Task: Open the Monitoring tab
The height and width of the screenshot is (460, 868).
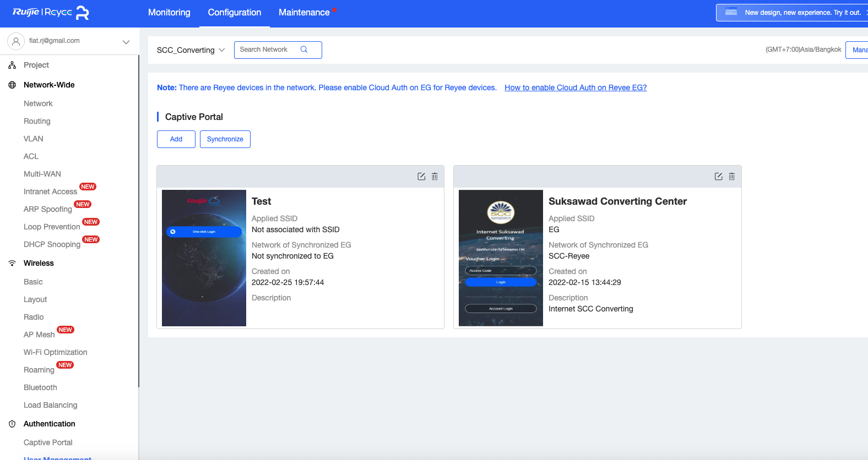Action: (x=169, y=13)
